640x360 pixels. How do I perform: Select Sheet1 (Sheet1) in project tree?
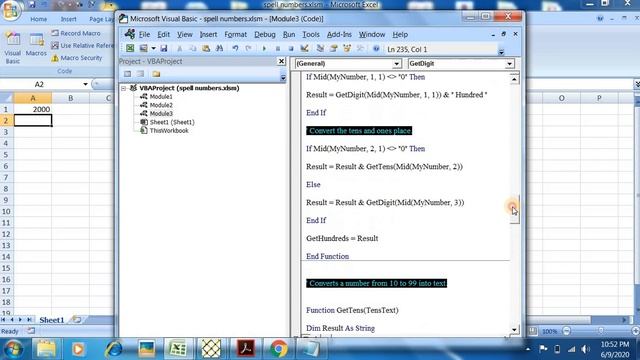172,122
